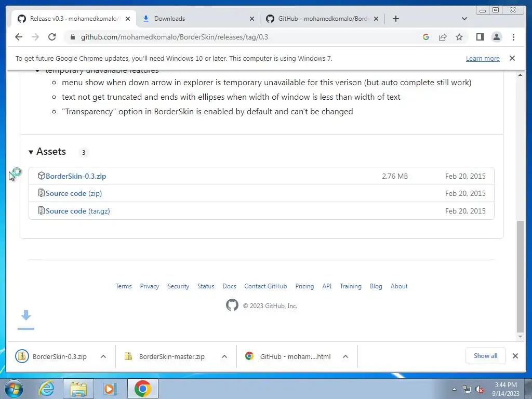Viewport: 532px width, 399px height.
Task: Open the Docs footer link
Action: click(x=229, y=286)
